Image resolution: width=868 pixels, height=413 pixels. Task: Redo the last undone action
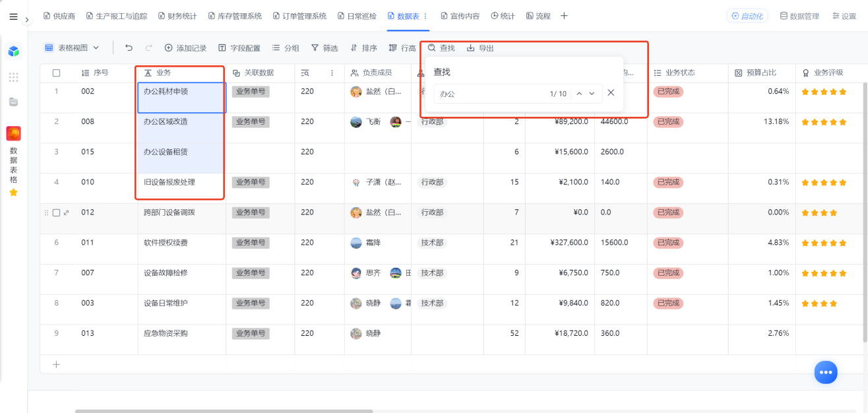click(x=149, y=48)
